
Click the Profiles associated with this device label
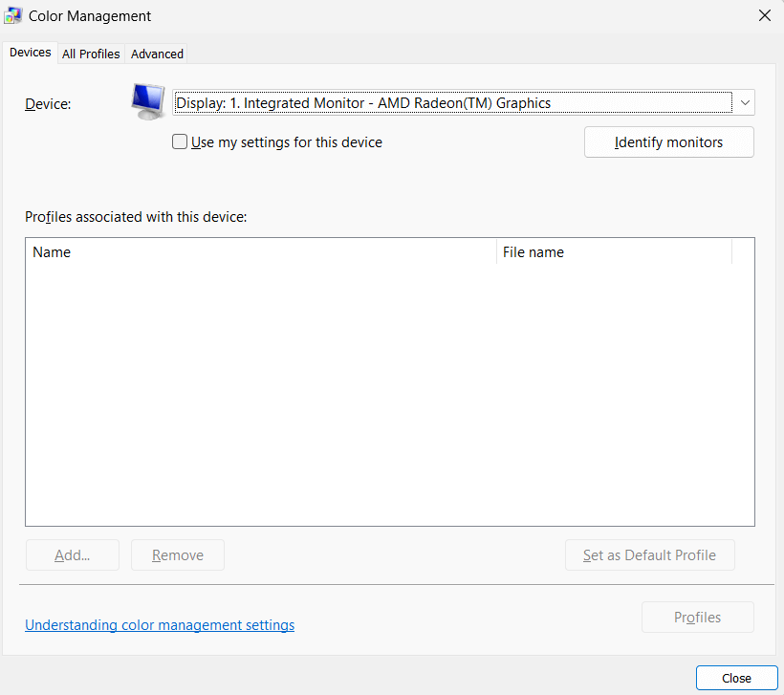tap(136, 217)
